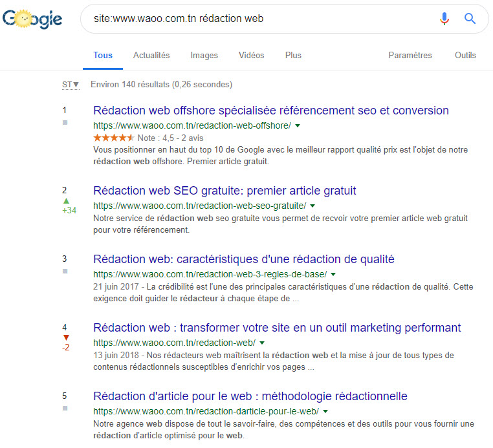Expand the redaction-web-3-regles-de-base URL dropdown arrow
493x448 pixels.
333,274
